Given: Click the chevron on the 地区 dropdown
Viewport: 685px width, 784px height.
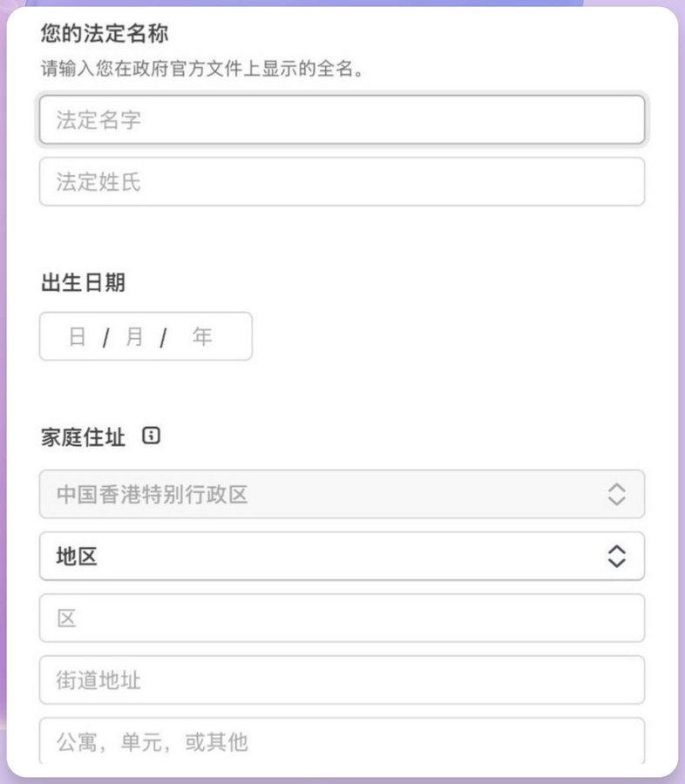Looking at the screenshot, I should coord(615,556).
